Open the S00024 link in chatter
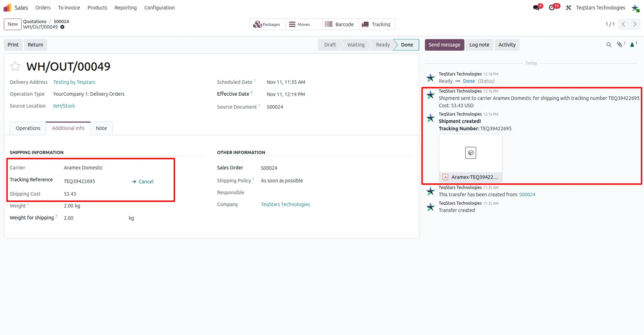The height and width of the screenshot is (335, 644). click(527, 195)
